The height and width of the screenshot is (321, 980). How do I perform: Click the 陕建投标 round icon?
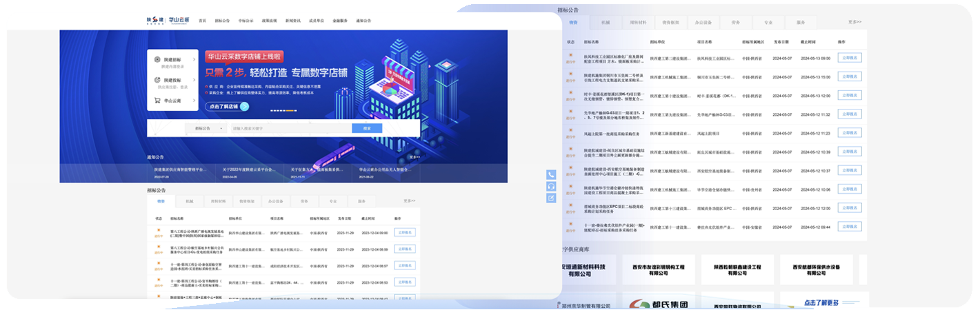[x=158, y=81]
